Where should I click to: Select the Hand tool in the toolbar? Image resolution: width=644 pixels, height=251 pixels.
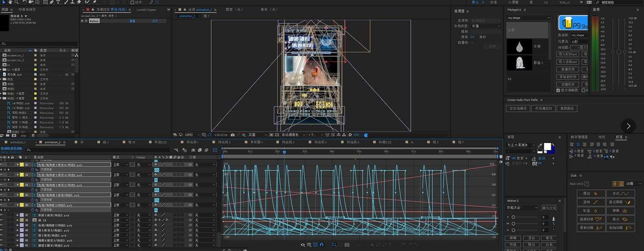[10, 2]
